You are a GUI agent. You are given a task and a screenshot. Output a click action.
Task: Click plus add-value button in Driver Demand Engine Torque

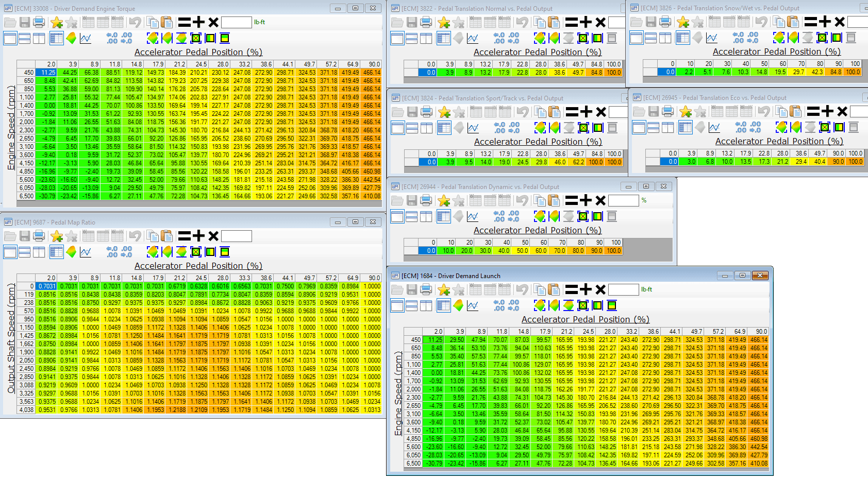199,22
